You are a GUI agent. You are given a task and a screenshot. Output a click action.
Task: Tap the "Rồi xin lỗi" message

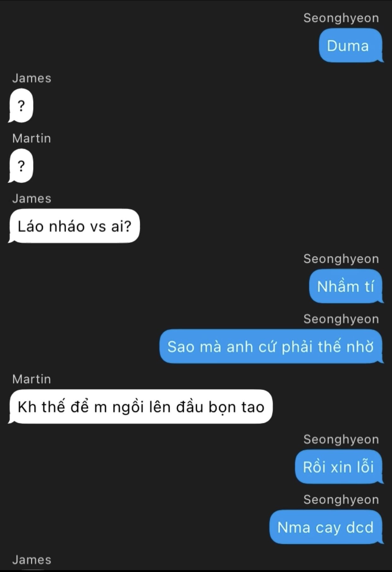339,467
